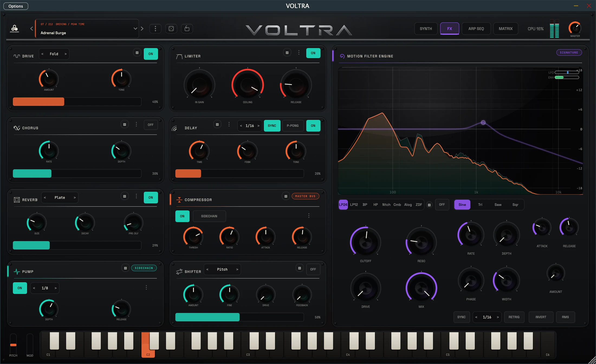Click the RMS button
Image resolution: width=596 pixels, height=364 pixels.
[x=565, y=317]
